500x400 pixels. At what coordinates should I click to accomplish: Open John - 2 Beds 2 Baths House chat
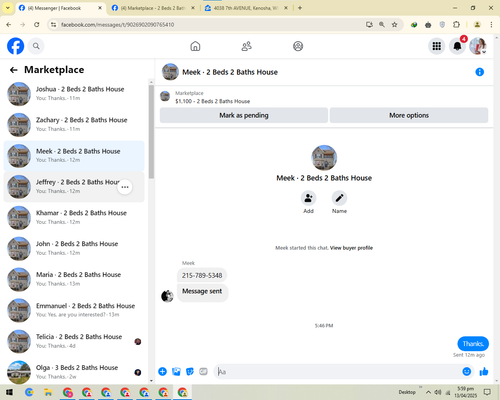74,249
